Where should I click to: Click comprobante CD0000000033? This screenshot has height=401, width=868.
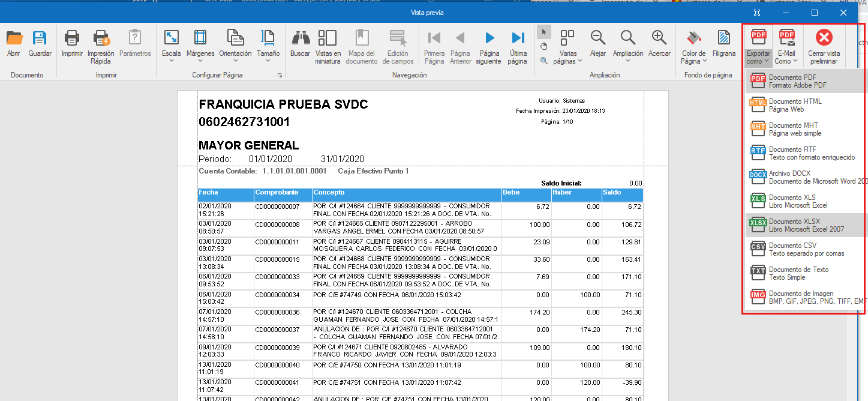coord(277,277)
